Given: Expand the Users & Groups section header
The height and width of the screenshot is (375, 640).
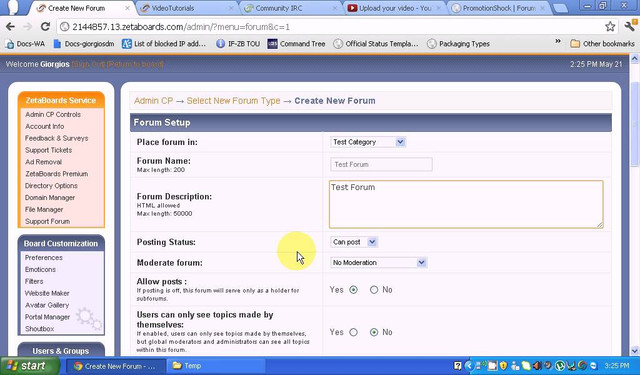Looking at the screenshot, I should (61, 351).
